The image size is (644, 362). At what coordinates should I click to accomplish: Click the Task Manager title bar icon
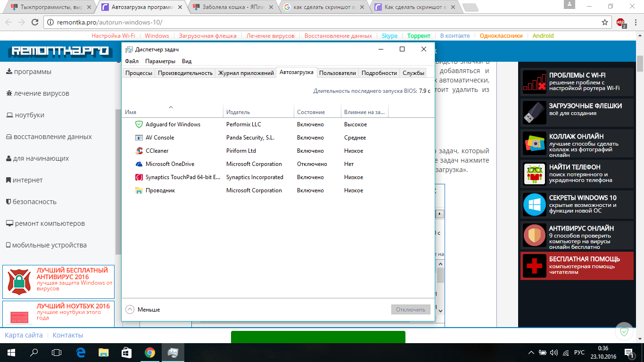[129, 49]
